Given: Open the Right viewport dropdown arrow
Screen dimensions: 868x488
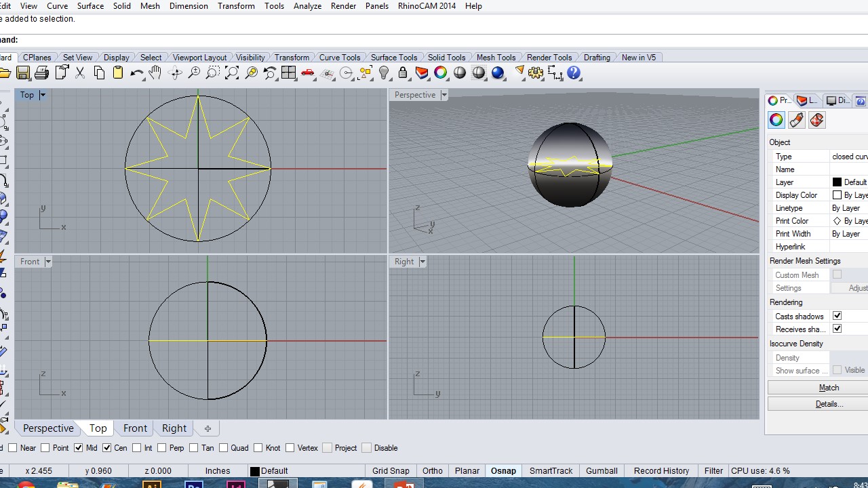Looking at the screenshot, I should [422, 262].
